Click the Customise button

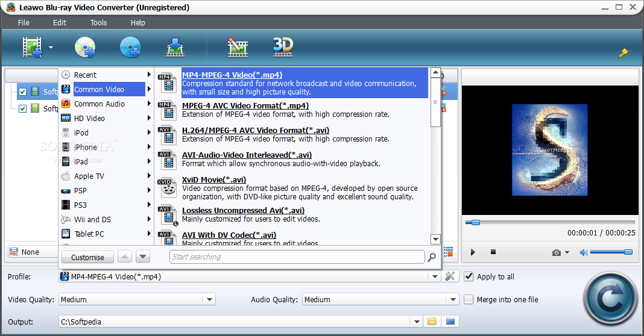[87, 257]
